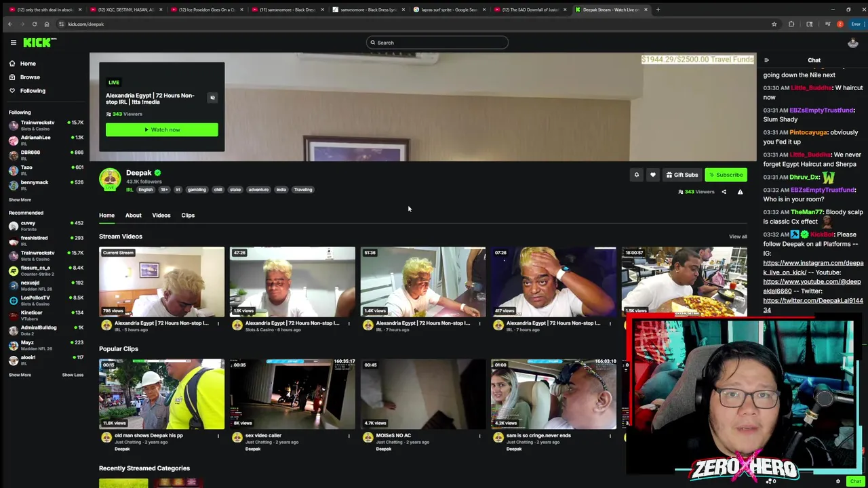Screen dimensions: 868x488
Task: Open DBR666 channel in sidebar
Action: pos(46,155)
